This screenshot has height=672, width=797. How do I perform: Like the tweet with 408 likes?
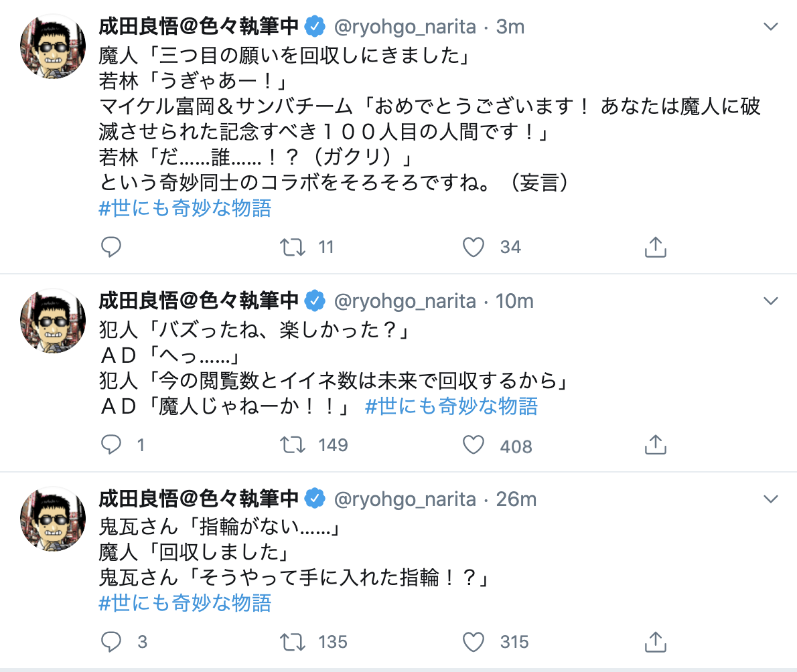tap(474, 446)
